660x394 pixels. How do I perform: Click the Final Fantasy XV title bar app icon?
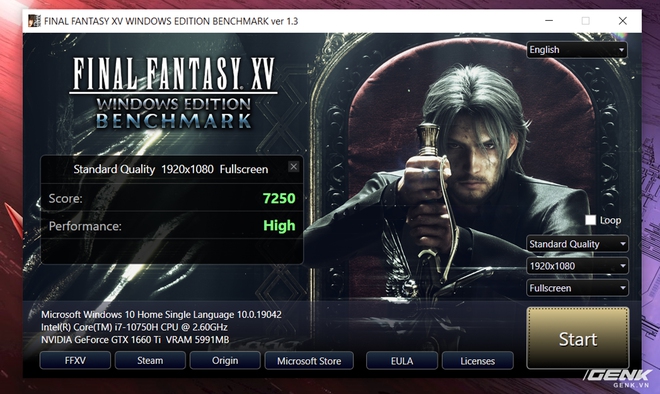[34, 21]
